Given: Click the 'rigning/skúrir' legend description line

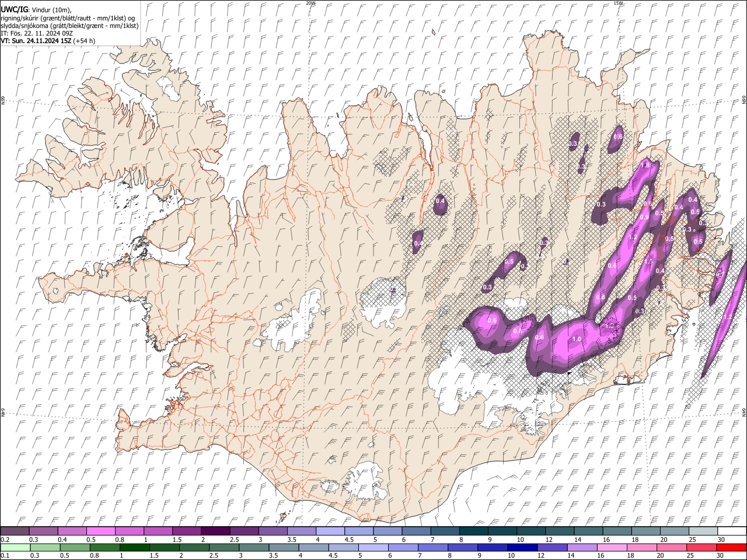Looking at the screenshot, I should (67, 18).
